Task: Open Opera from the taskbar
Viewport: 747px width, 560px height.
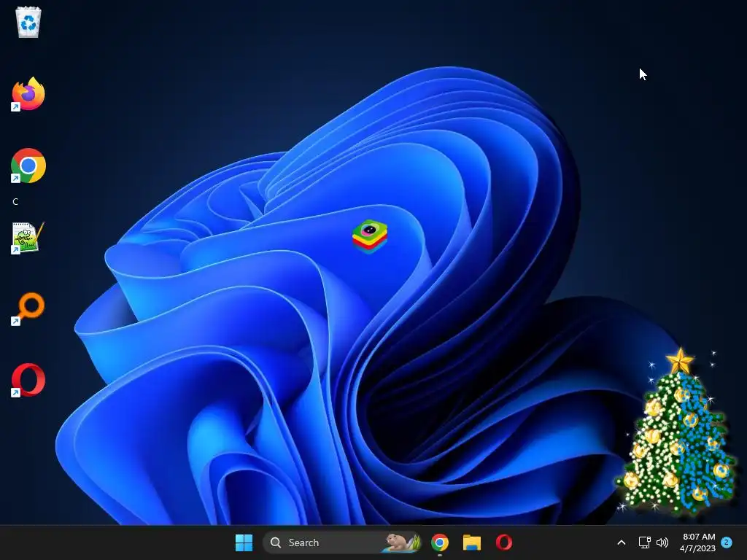Action: pos(504,542)
